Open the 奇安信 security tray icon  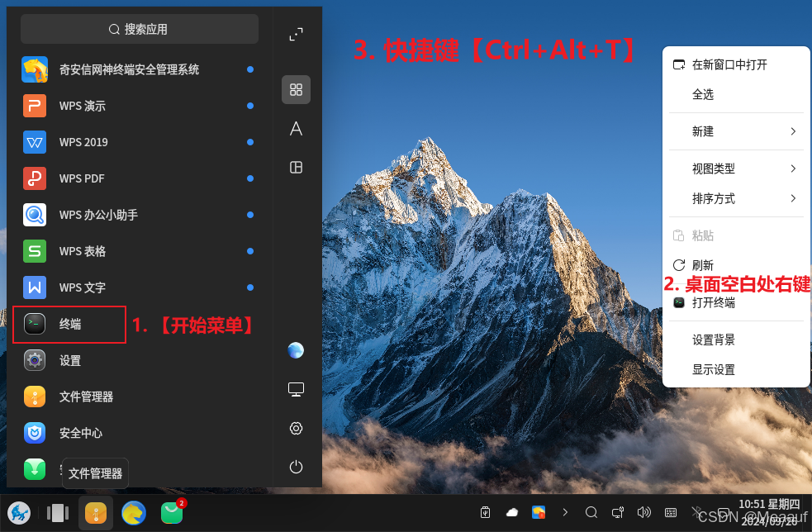539,512
